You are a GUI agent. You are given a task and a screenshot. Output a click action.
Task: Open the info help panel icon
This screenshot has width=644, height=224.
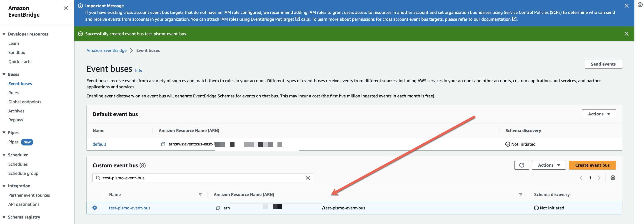pyautogui.click(x=640, y=5)
